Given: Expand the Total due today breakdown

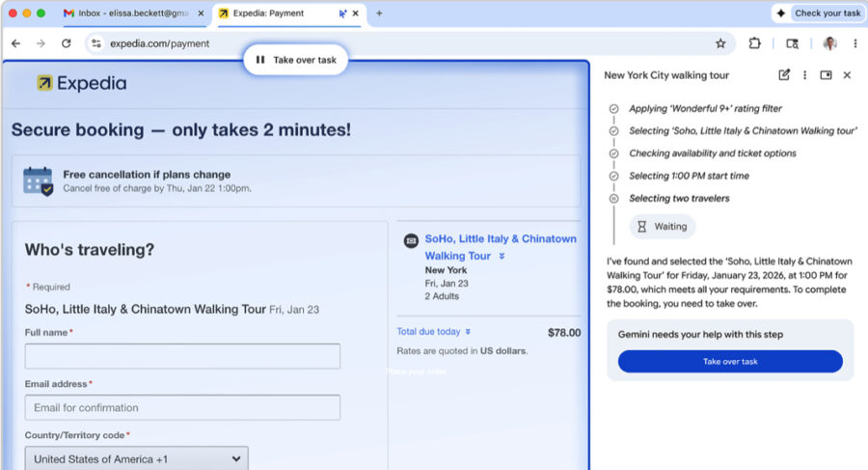Looking at the screenshot, I should pyautogui.click(x=468, y=332).
